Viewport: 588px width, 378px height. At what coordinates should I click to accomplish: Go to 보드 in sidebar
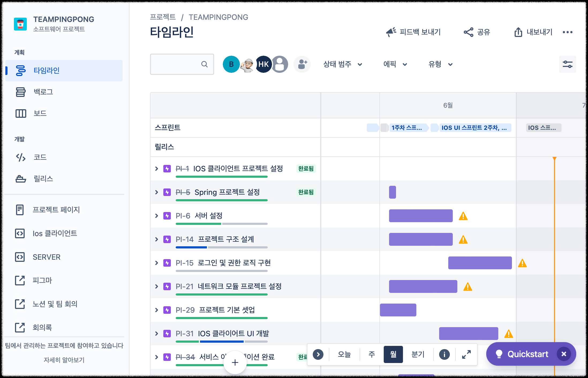point(40,113)
